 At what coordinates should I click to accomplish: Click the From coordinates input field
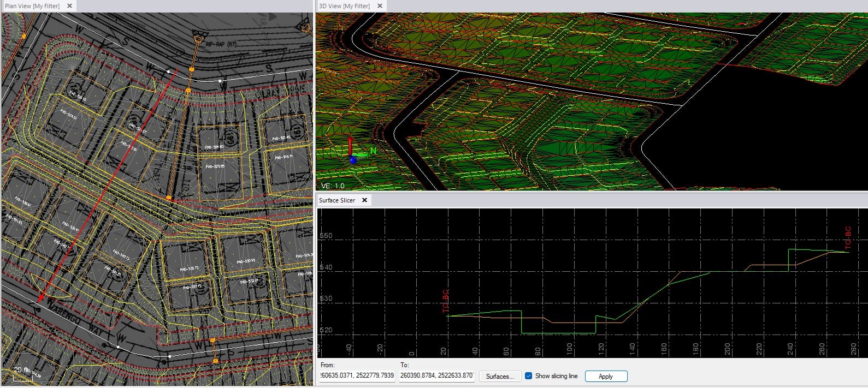(x=357, y=376)
